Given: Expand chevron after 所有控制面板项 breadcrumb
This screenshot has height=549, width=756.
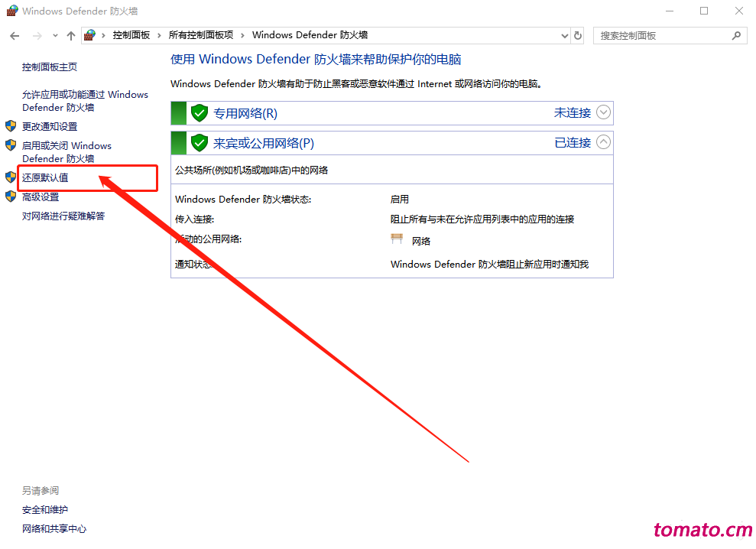Looking at the screenshot, I should click(242, 36).
